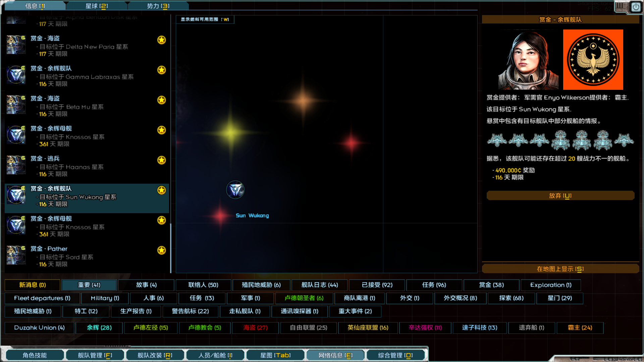Click the Haanas deserter bounty icon
This screenshot has height=362, width=644.
coord(16,165)
